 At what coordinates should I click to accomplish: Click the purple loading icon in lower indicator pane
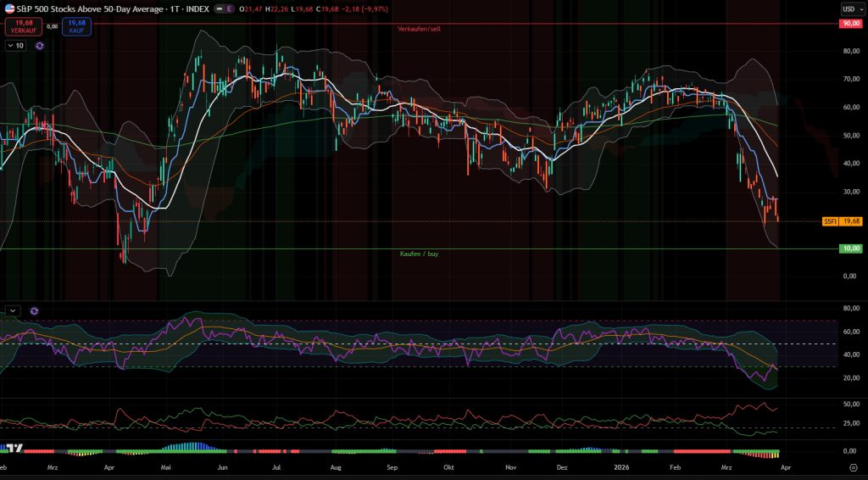click(34, 310)
